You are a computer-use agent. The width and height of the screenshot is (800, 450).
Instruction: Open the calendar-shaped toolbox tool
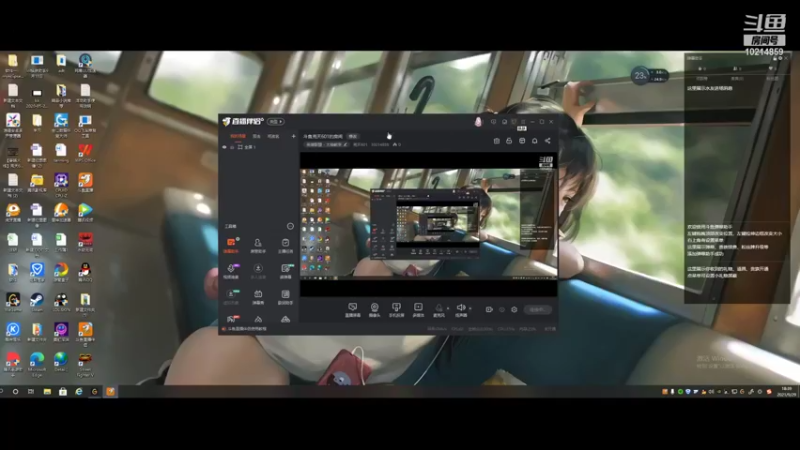point(258,296)
